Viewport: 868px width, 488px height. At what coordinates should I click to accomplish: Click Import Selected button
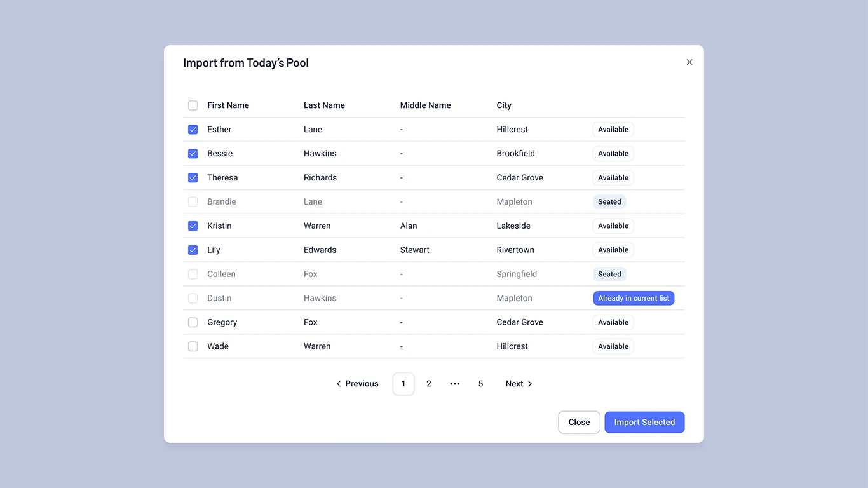[x=644, y=423]
